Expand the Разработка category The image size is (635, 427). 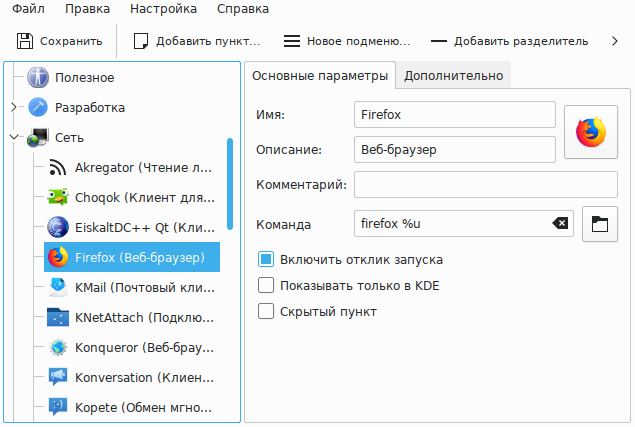click(x=14, y=107)
